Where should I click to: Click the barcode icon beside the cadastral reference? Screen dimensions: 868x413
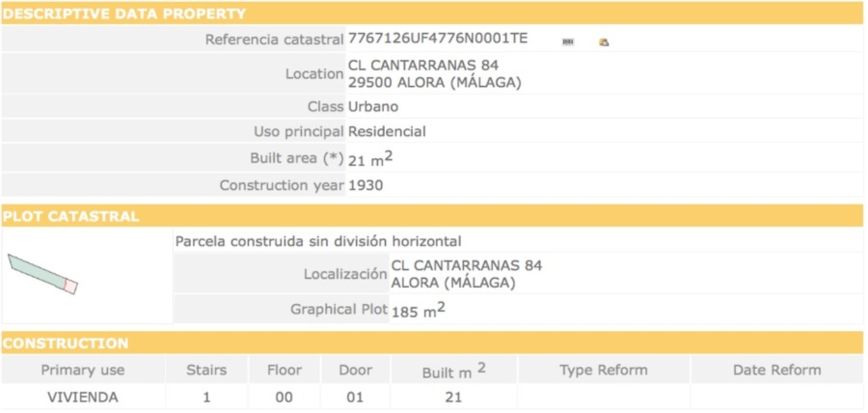tap(568, 42)
